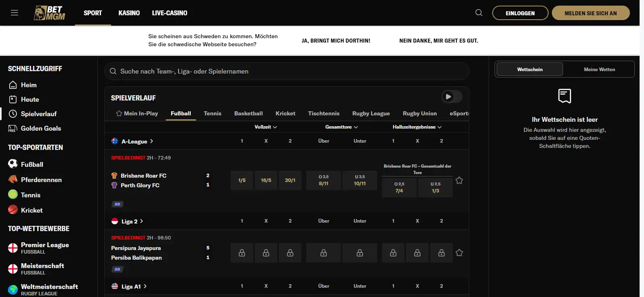Expand the A-League competition link
The width and height of the screenshot is (644, 297).
(x=137, y=141)
